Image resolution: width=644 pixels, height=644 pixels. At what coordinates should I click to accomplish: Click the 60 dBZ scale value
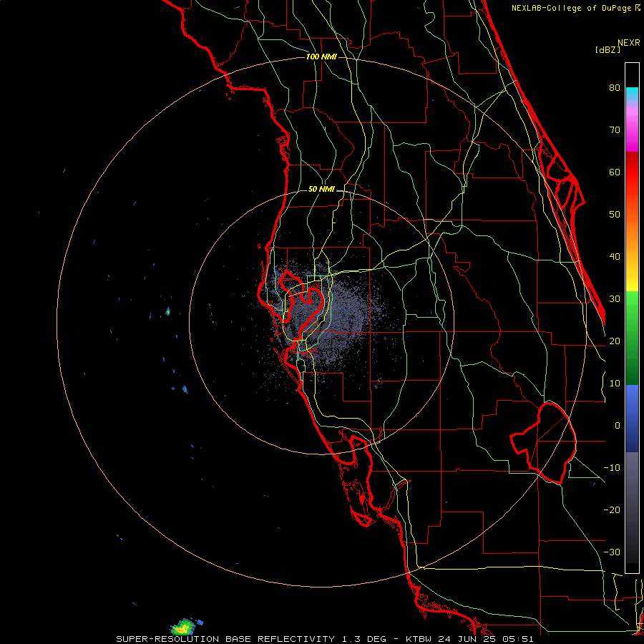click(x=615, y=172)
